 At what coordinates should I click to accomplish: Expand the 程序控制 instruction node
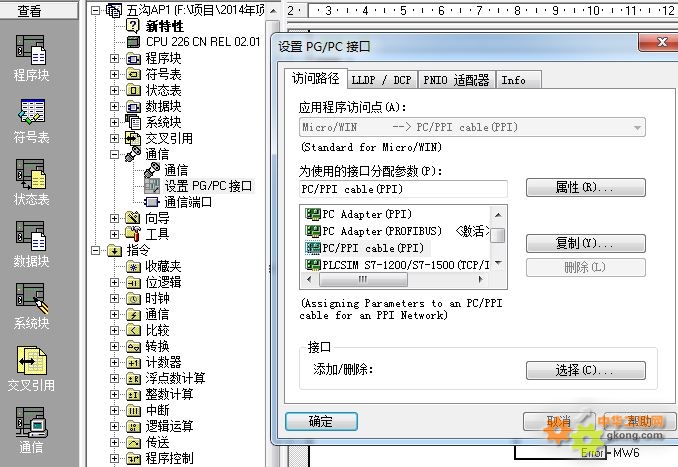coord(114,458)
